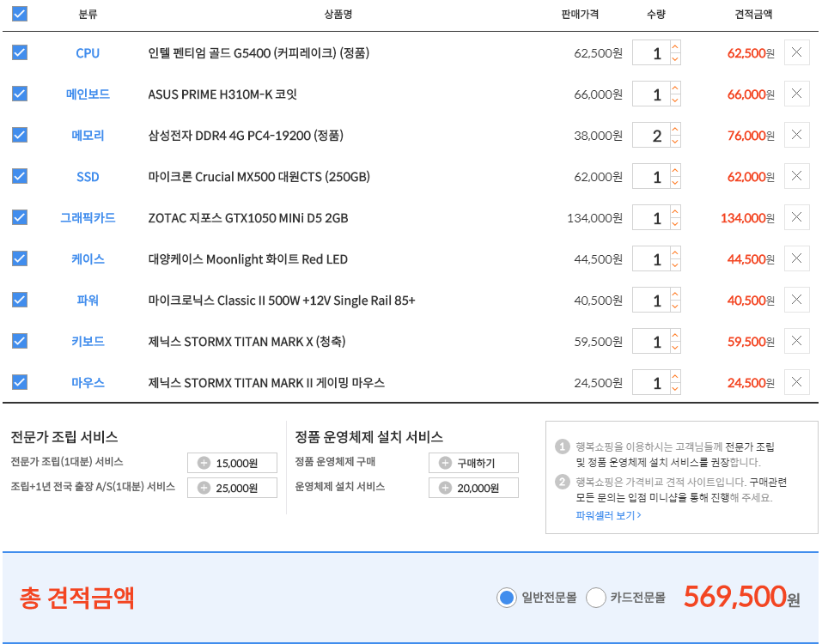The width and height of the screenshot is (822, 644).
Task: Open the 파워 category link
Action: click(x=88, y=301)
